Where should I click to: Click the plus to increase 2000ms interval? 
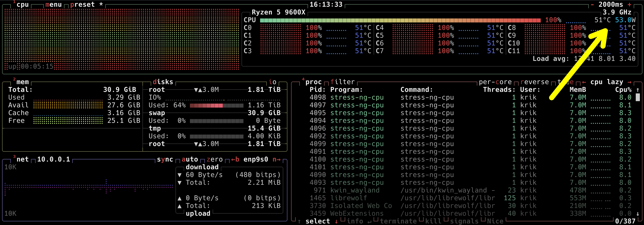click(629, 4)
